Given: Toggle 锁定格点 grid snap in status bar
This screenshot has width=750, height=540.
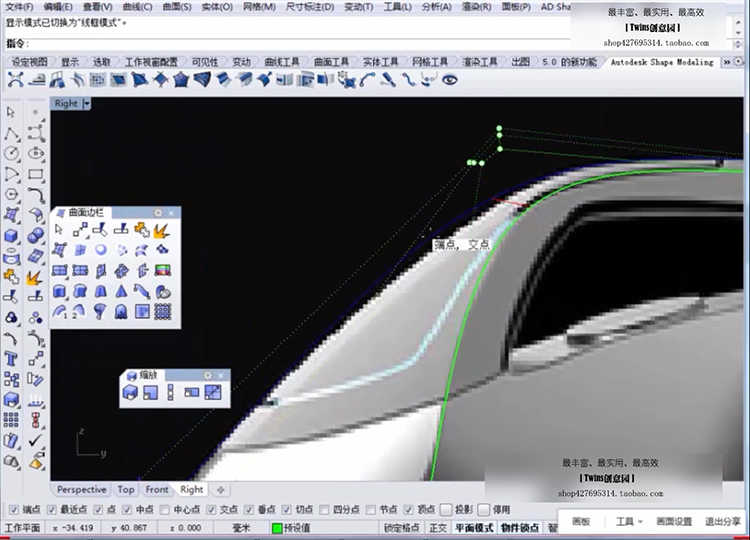Looking at the screenshot, I should pos(402,528).
